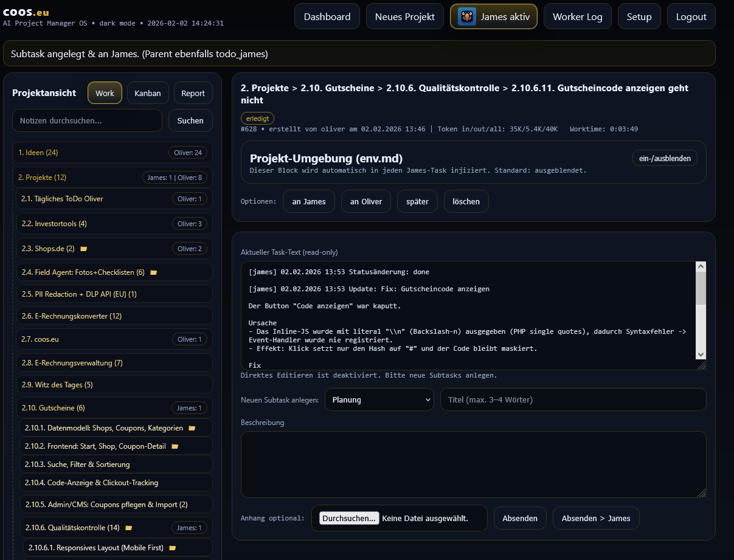
Task: Toggle ein-/ausblenden for Projekt-Umgebung
Action: click(x=665, y=157)
